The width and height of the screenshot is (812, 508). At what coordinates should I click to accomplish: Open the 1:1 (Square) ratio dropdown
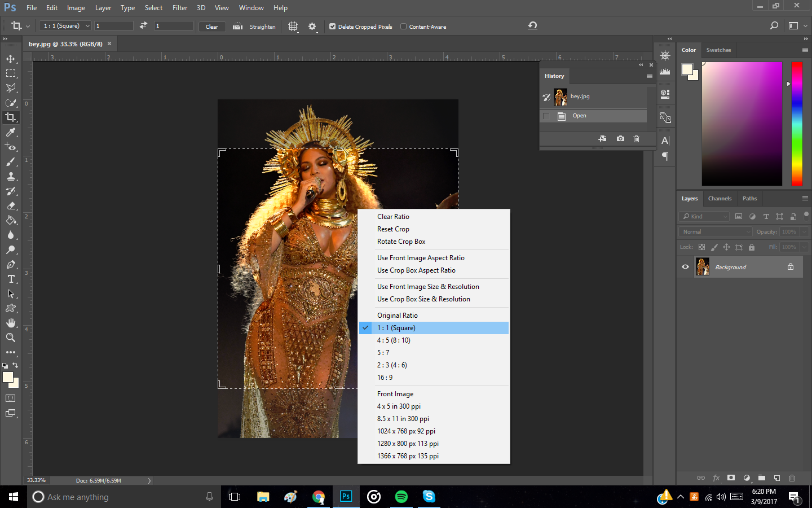click(65, 26)
